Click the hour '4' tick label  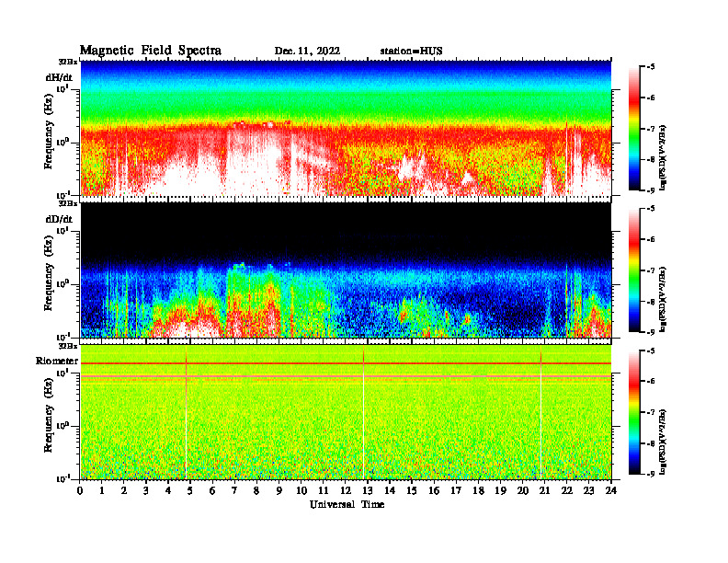click(x=168, y=491)
